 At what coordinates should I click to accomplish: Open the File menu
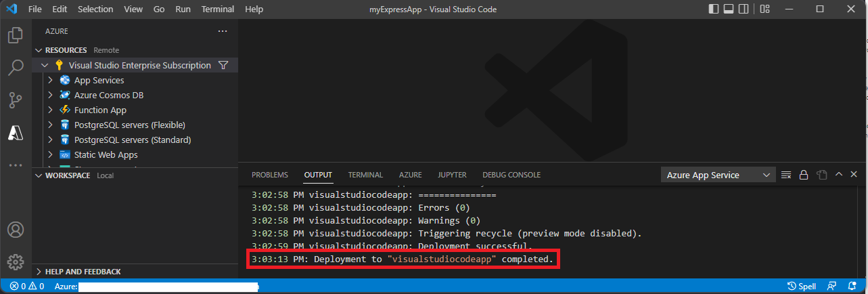point(35,9)
